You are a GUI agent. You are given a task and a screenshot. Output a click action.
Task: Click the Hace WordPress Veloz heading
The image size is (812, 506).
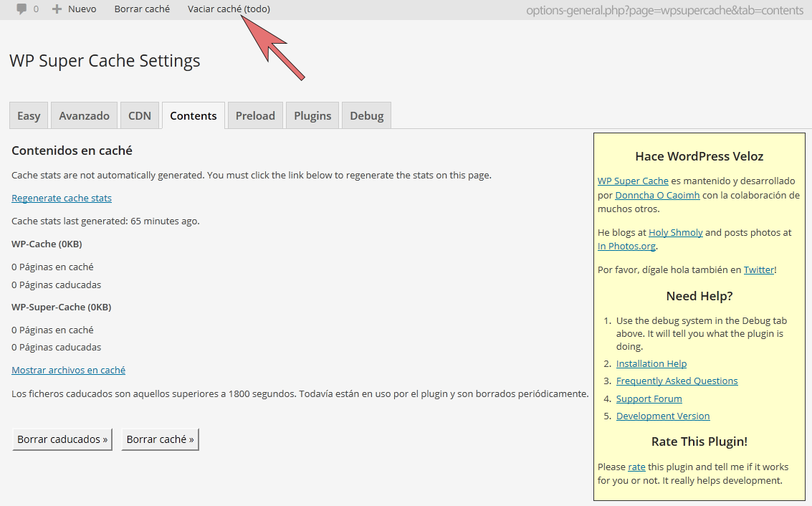click(699, 156)
